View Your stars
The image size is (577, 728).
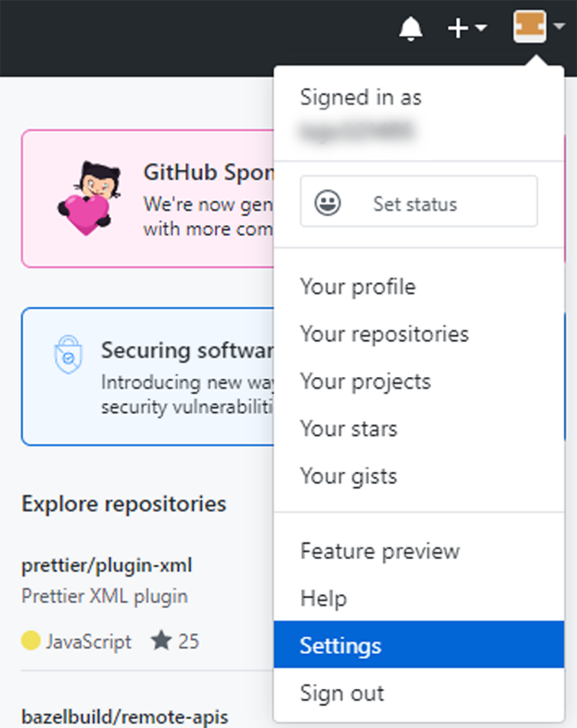coord(348,429)
